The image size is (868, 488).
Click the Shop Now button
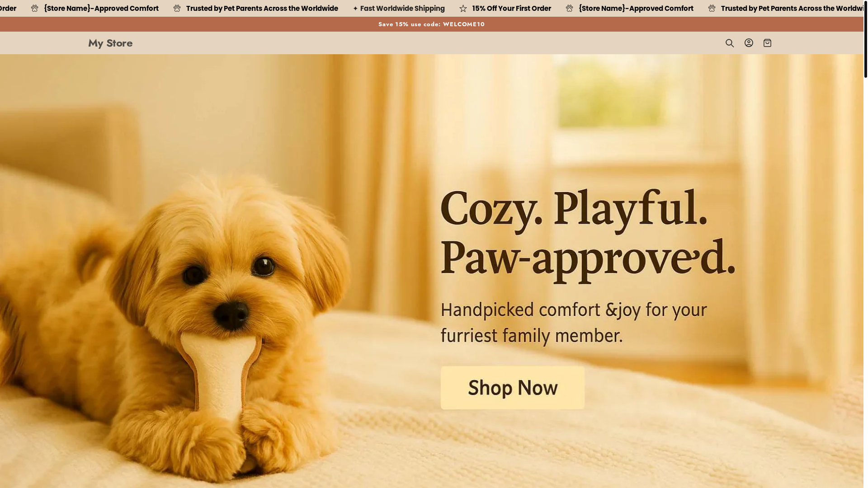point(513,388)
